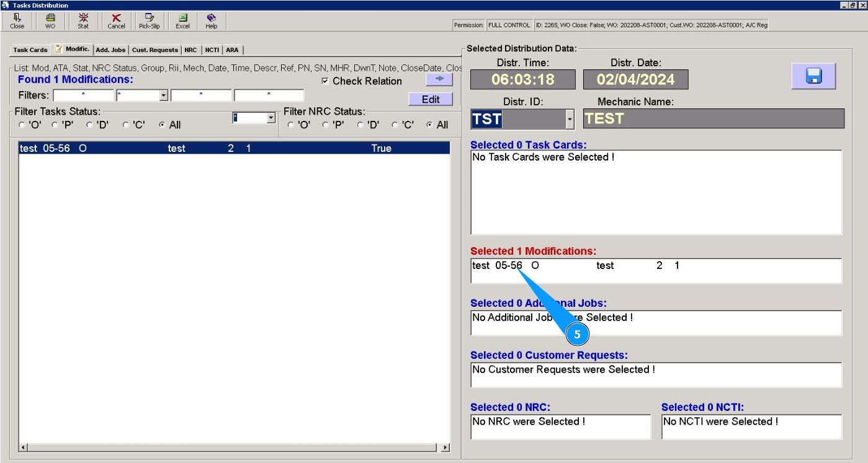Select 'C' under Filter Tasks Status
Image resolution: width=868 pixels, height=463 pixels.
click(x=125, y=125)
